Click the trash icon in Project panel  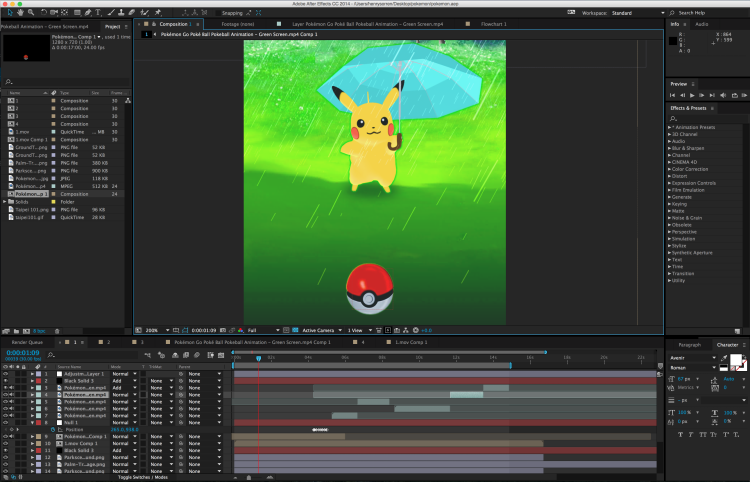(57, 331)
